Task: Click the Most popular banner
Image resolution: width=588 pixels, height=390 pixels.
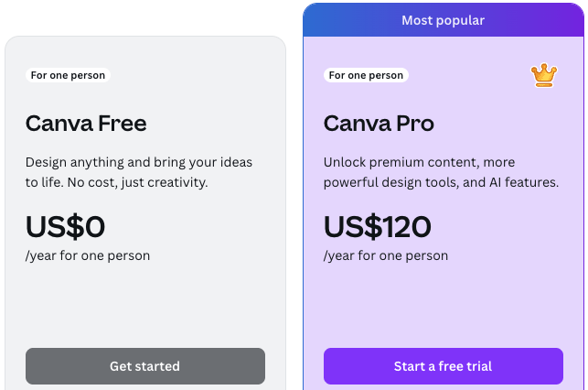Action: click(x=443, y=20)
